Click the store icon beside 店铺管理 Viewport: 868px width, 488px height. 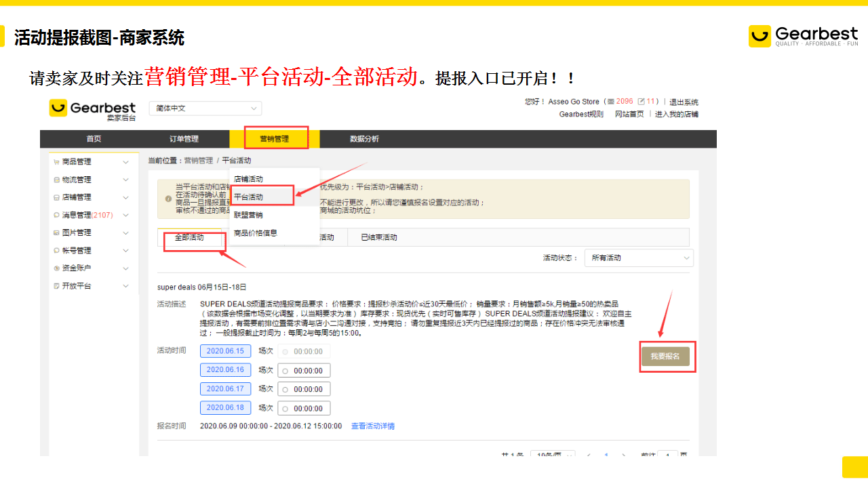click(x=56, y=197)
